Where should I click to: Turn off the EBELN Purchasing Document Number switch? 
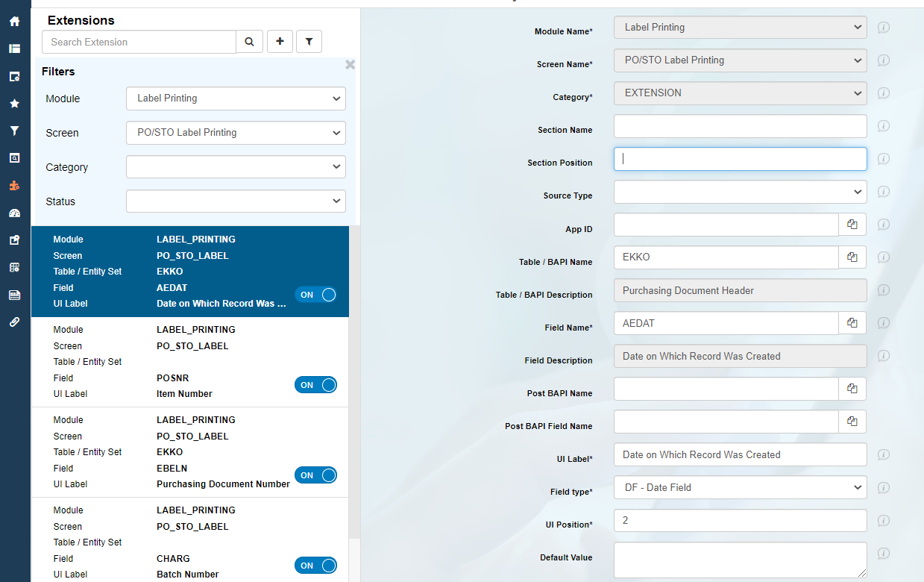click(x=316, y=475)
